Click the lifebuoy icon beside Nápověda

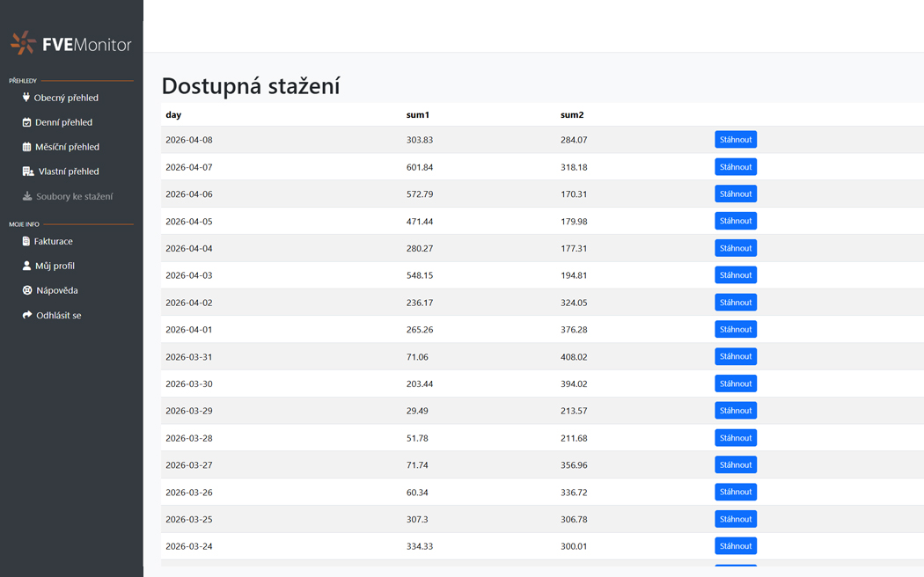(27, 290)
